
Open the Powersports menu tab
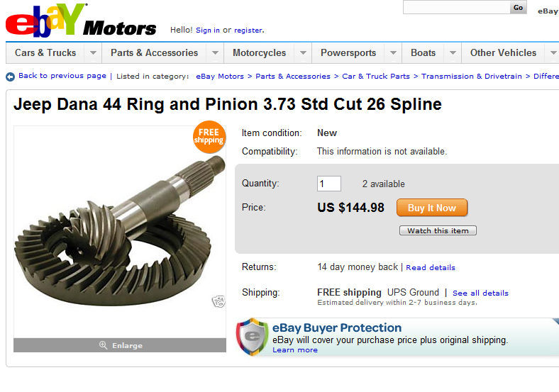(348, 53)
